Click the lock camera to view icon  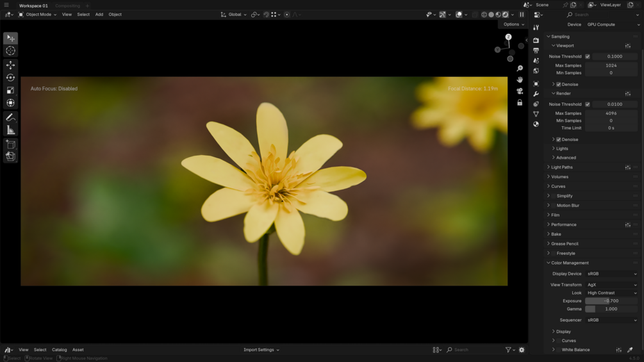point(520,103)
